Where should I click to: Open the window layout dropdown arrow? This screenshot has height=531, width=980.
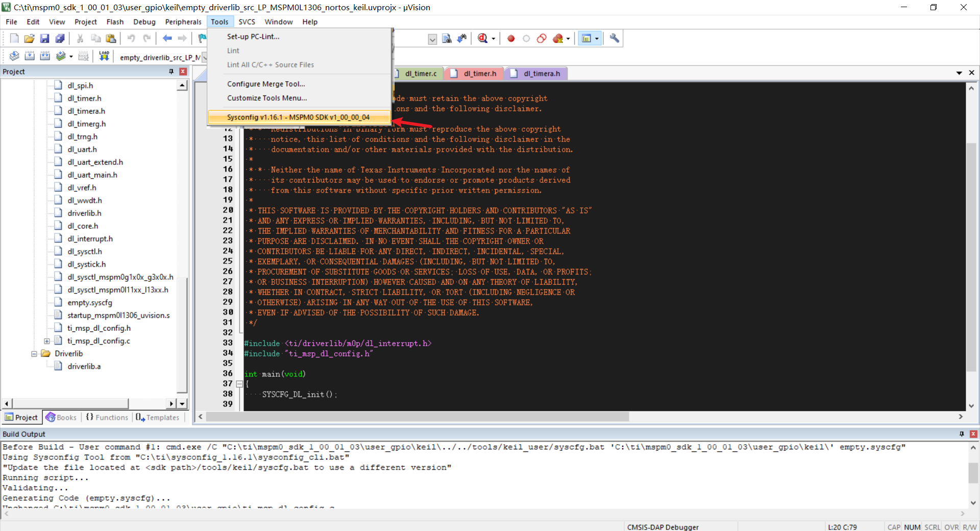[597, 39]
